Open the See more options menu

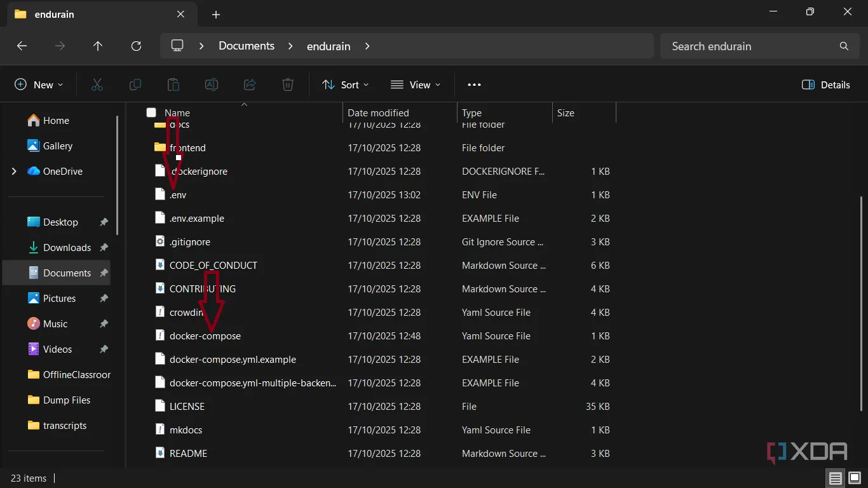pos(474,85)
